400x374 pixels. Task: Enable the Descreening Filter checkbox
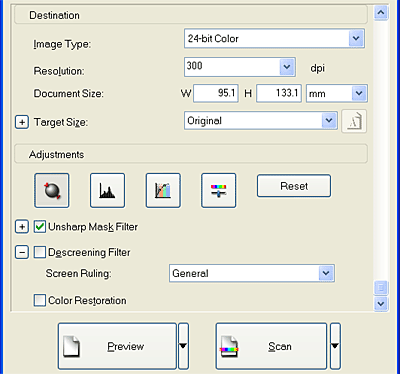click(40, 252)
